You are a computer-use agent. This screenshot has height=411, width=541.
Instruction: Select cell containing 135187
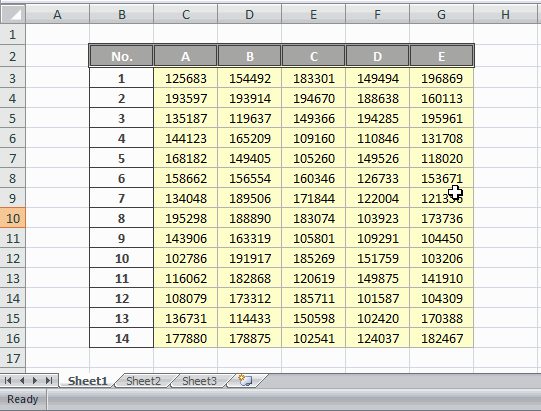click(x=186, y=118)
